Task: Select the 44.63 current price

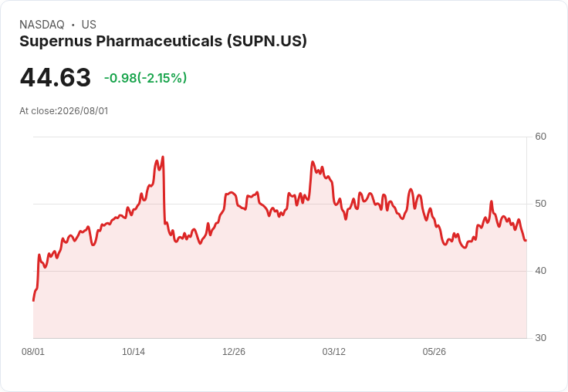Action: pos(55,77)
